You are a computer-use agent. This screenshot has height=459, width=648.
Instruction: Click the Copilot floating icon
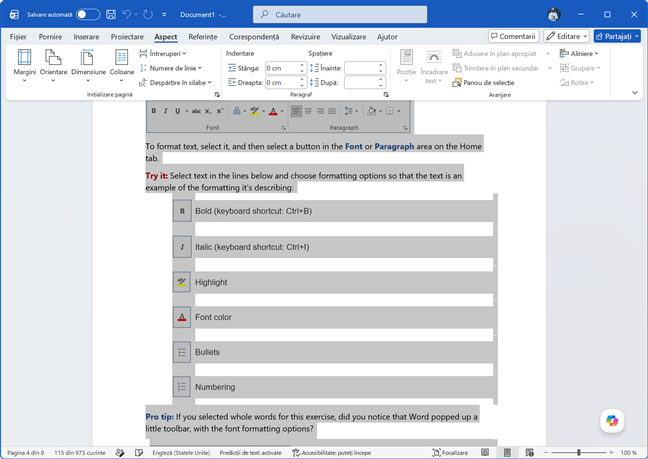(x=612, y=421)
